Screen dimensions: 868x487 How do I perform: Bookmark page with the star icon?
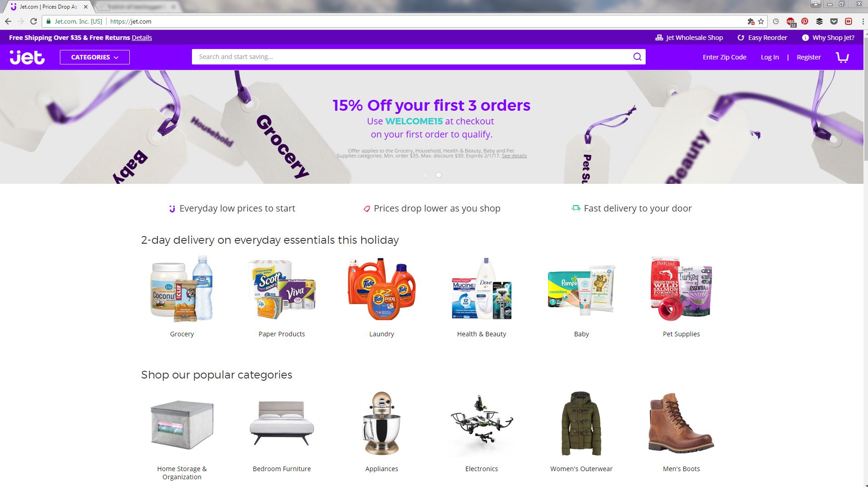[761, 21]
